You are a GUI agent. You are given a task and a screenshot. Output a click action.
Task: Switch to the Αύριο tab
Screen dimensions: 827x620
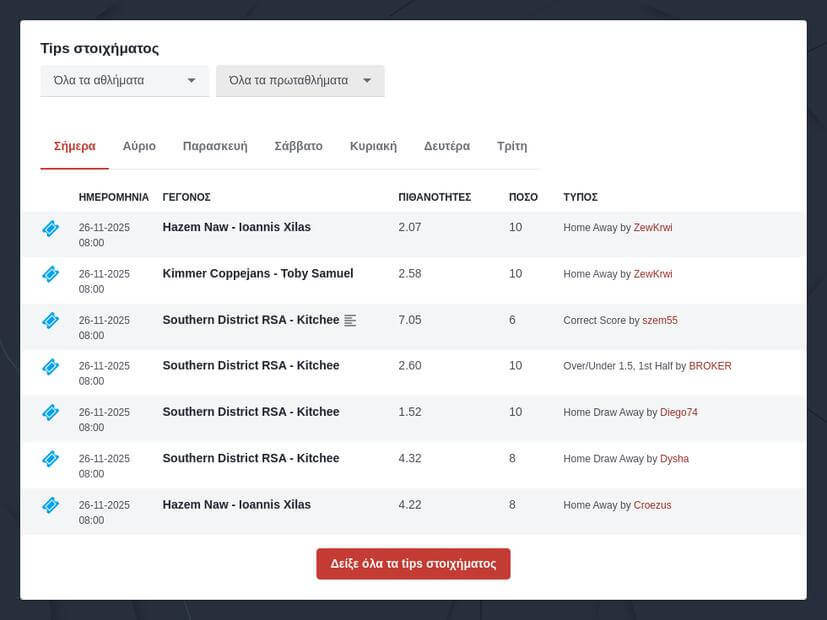139,146
